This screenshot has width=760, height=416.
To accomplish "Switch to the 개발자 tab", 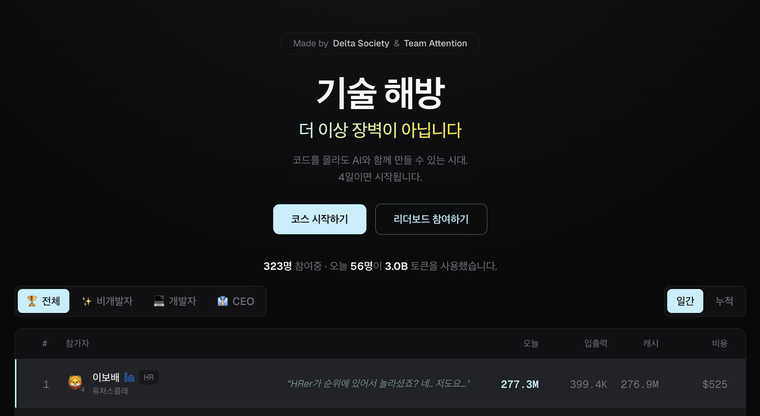I will (x=175, y=301).
